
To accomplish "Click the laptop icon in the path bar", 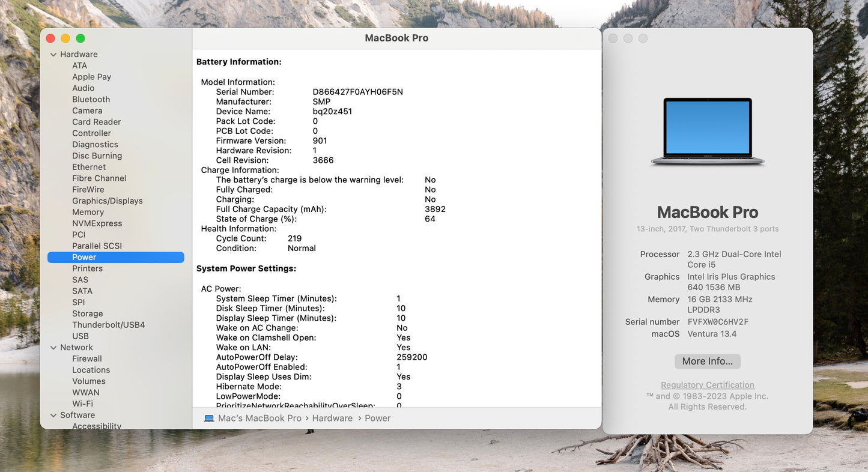I will tap(209, 419).
